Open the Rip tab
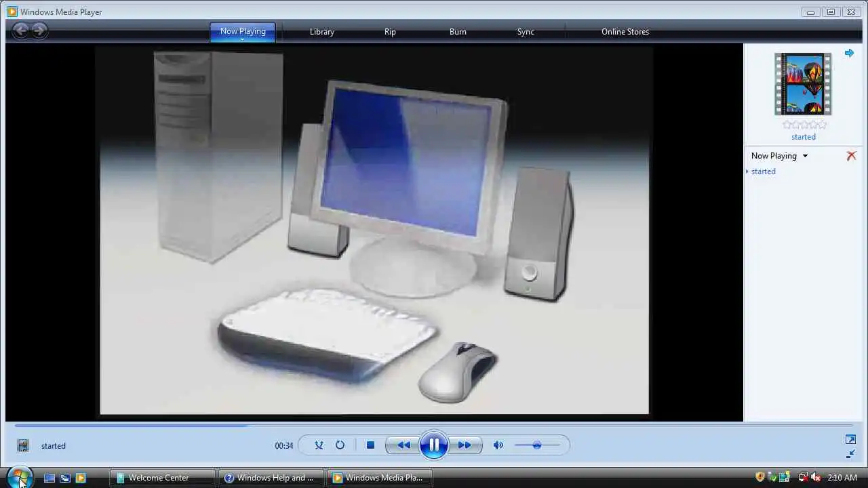 (390, 32)
